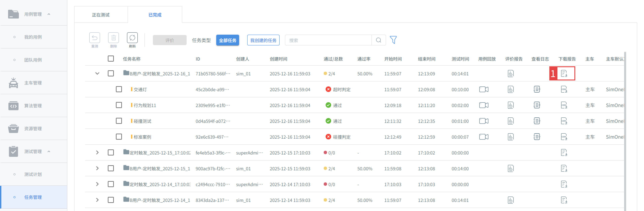Open evaluation report for 行为规划11

[x=510, y=105]
